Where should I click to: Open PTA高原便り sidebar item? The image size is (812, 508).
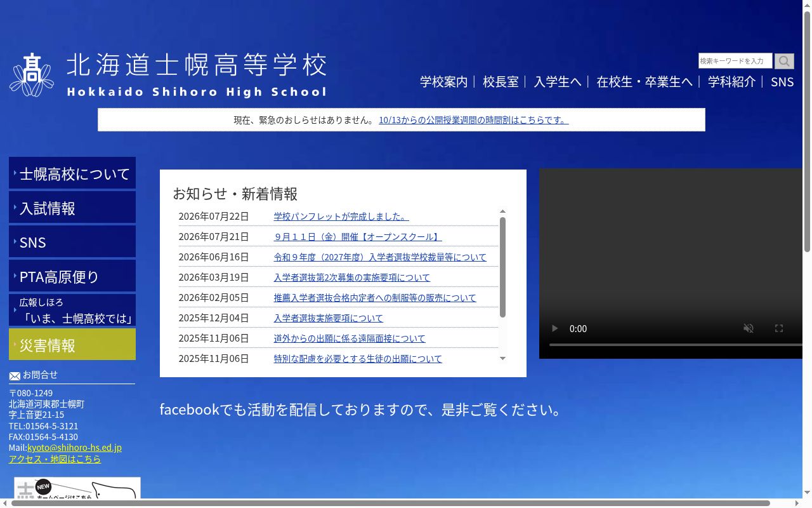click(x=72, y=276)
